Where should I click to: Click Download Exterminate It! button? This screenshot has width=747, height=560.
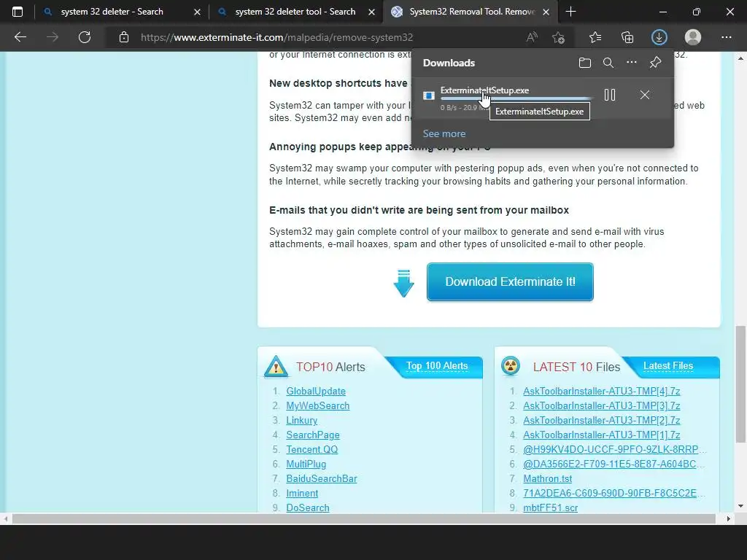[510, 282]
